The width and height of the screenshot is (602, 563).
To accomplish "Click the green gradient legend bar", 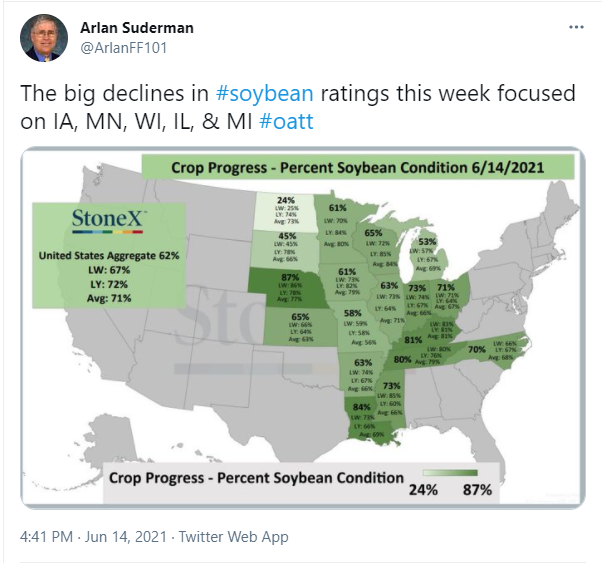I will (x=450, y=473).
